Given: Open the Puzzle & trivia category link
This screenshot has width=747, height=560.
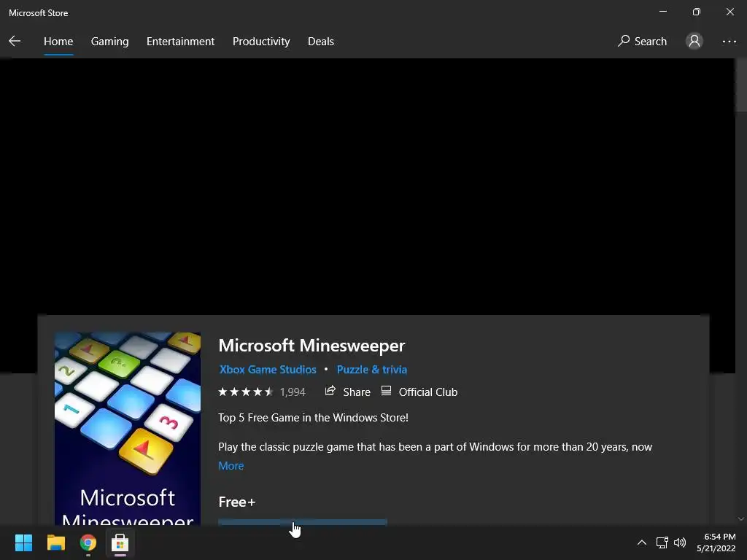Looking at the screenshot, I should click(371, 370).
